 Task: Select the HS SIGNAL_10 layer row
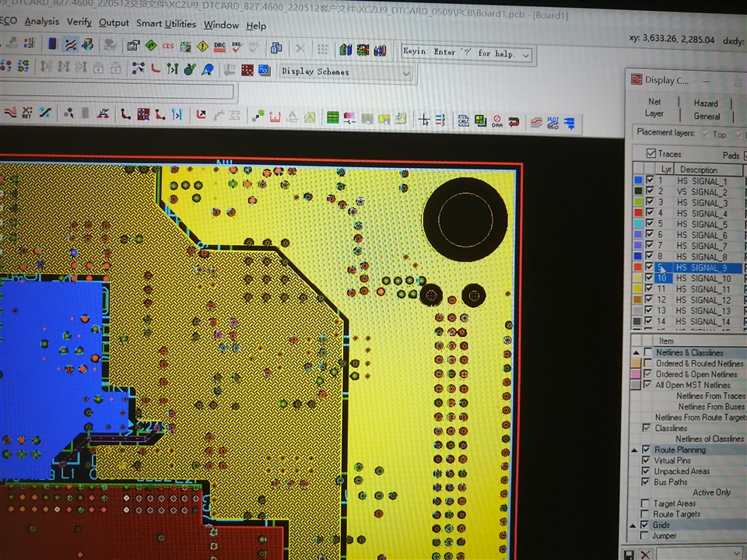click(x=703, y=278)
